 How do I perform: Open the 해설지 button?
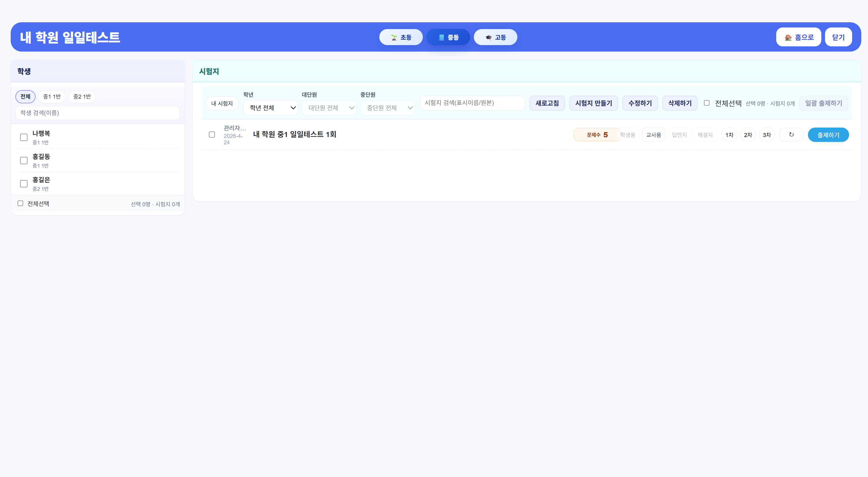click(705, 135)
